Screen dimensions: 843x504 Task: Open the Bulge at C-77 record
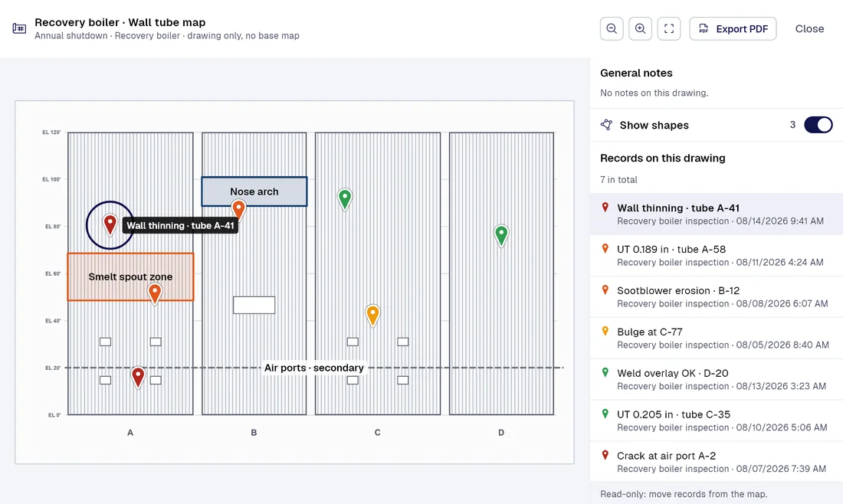pyautogui.click(x=716, y=338)
